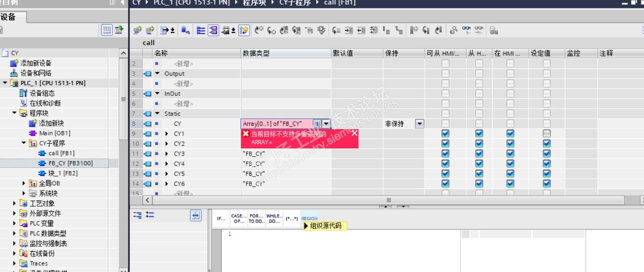Click the collapse-all blue lines icon in lower pane

[137, 215]
